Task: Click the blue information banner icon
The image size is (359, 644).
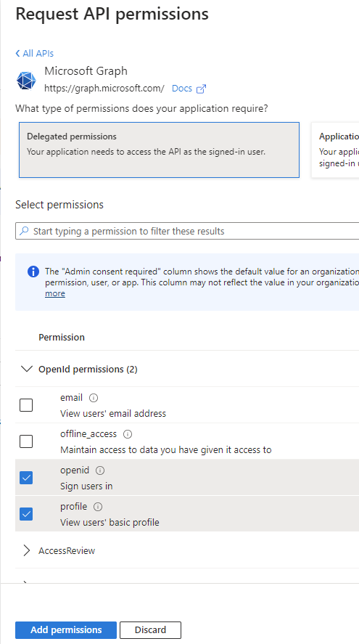Action: click(x=33, y=272)
